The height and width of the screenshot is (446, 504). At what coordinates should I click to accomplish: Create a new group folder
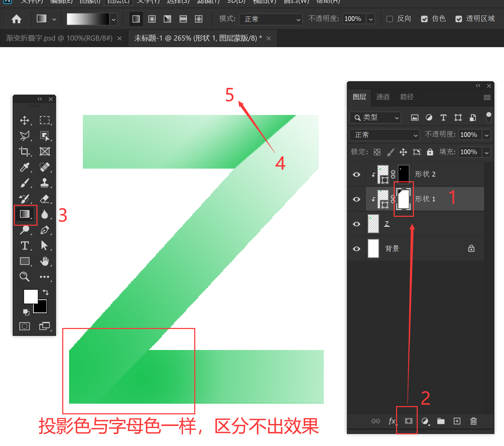pos(441,421)
